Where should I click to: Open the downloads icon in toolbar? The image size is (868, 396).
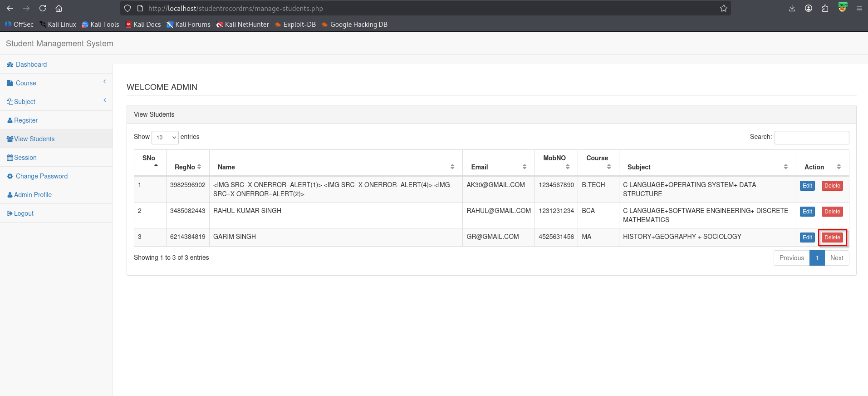click(792, 8)
